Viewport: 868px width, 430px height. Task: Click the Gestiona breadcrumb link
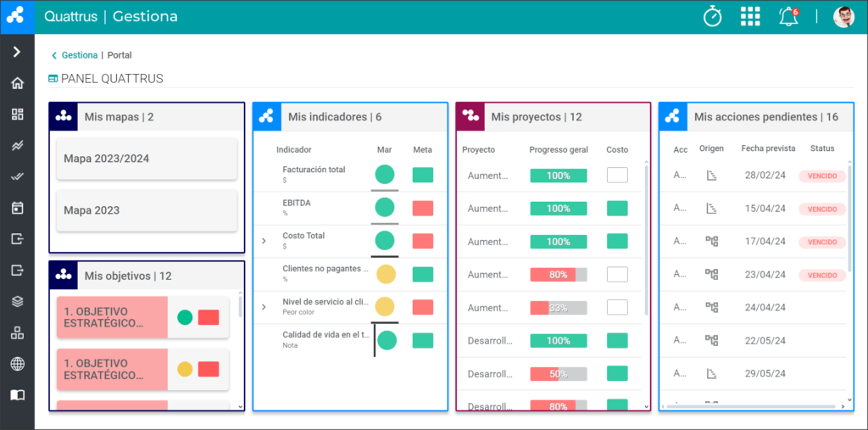80,55
